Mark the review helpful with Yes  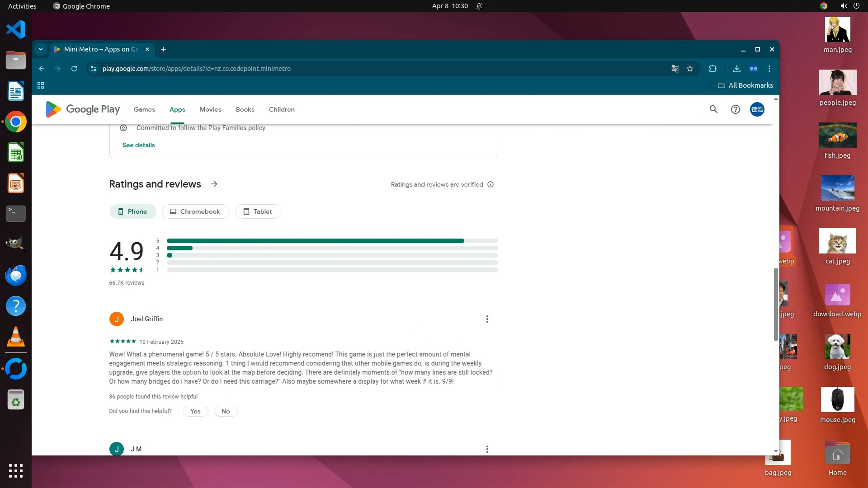[195, 411]
